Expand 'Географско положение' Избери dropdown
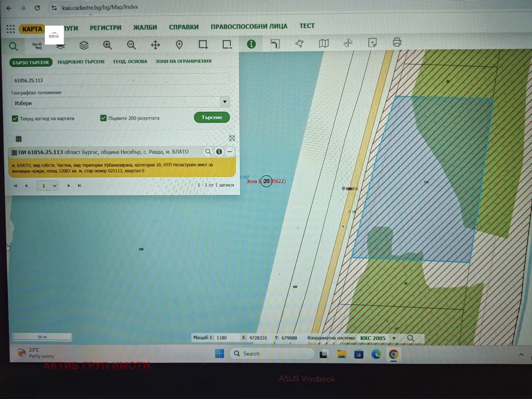 pyautogui.click(x=224, y=102)
